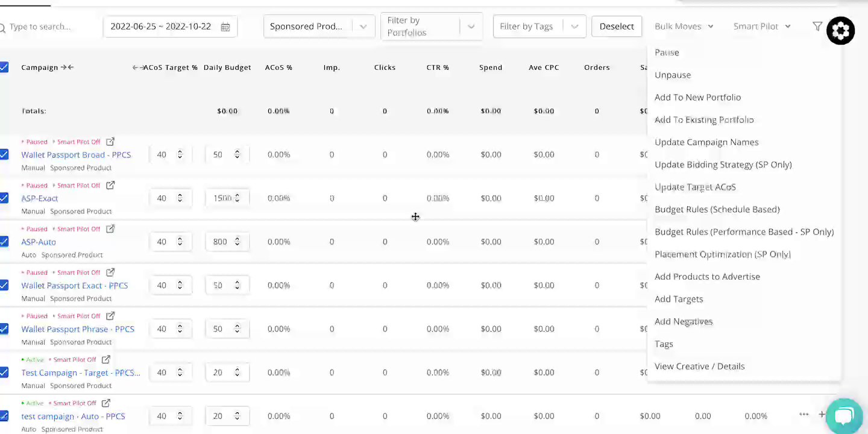Expand the Sponsored Products type dropdown
The height and width of the screenshot is (434, 868).
[319, 27]
